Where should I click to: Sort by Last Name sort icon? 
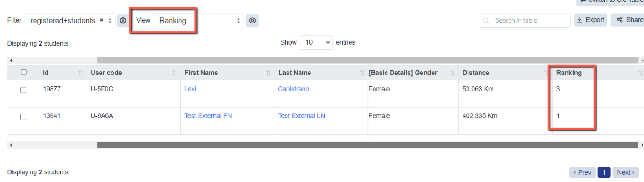362,73
